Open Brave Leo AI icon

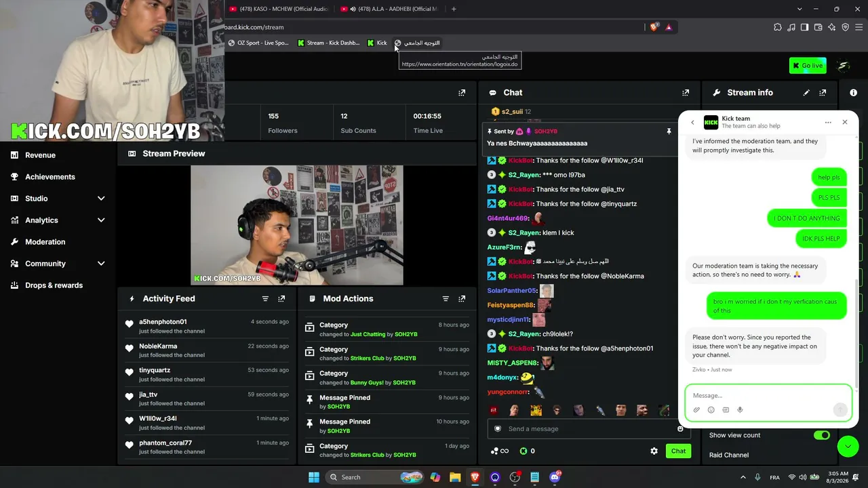831,27
